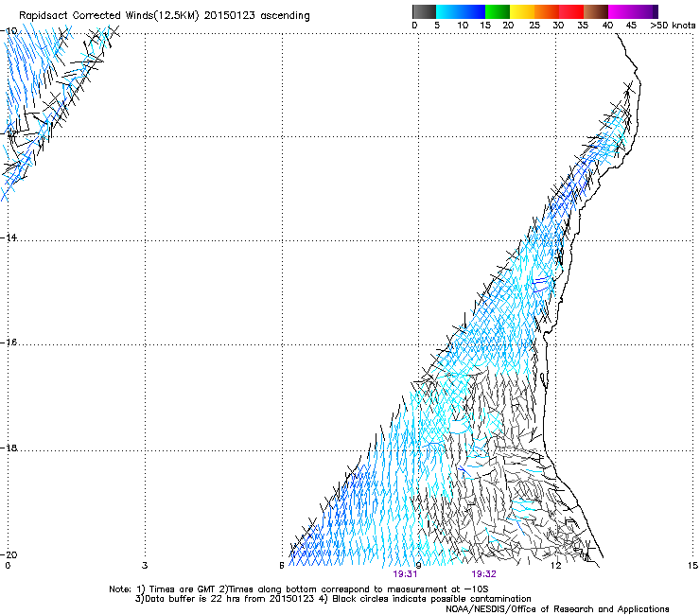This screenshot has height=615, width=700.
Task: Click the longitude label '3'
Action: point(145,566)
